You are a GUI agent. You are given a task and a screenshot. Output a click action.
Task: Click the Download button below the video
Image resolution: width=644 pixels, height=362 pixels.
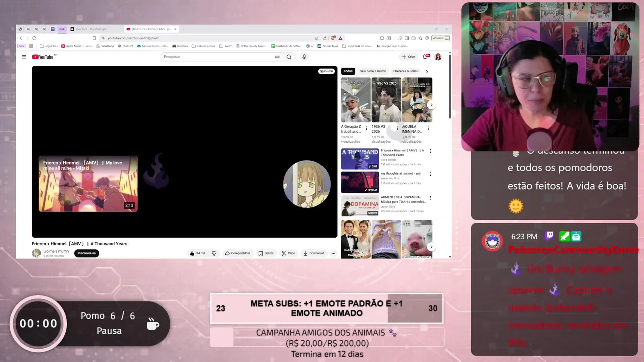[x=313, y=253]
